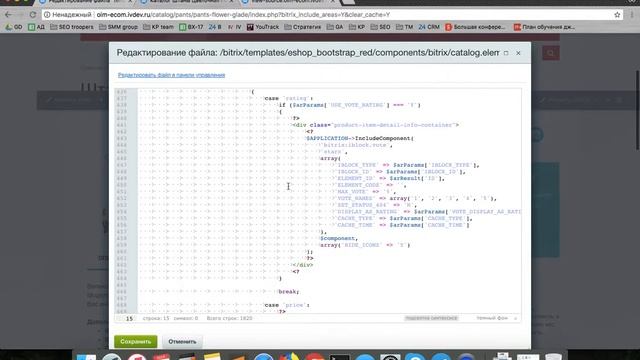Screen dimensions: 640x360
Task: Place cursor on the 'break;' line
Action: pyautogui.click(x=289, y=292)
